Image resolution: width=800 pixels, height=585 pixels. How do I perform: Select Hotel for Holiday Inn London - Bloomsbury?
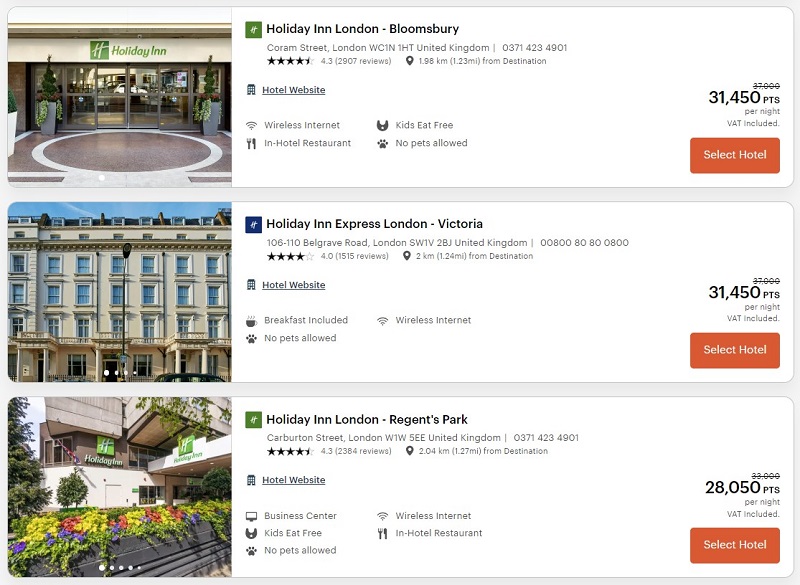[735, 155]
